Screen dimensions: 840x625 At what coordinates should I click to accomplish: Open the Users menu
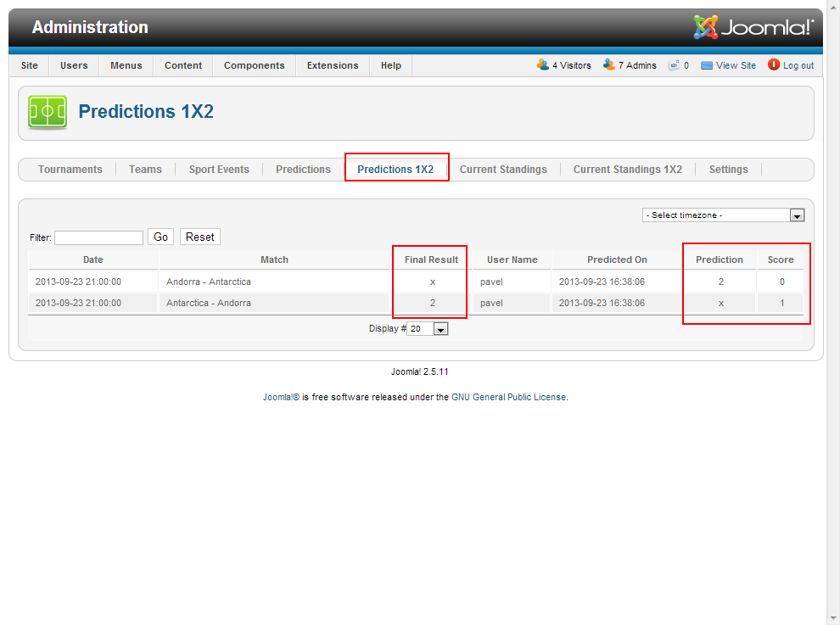pos(74,65)
